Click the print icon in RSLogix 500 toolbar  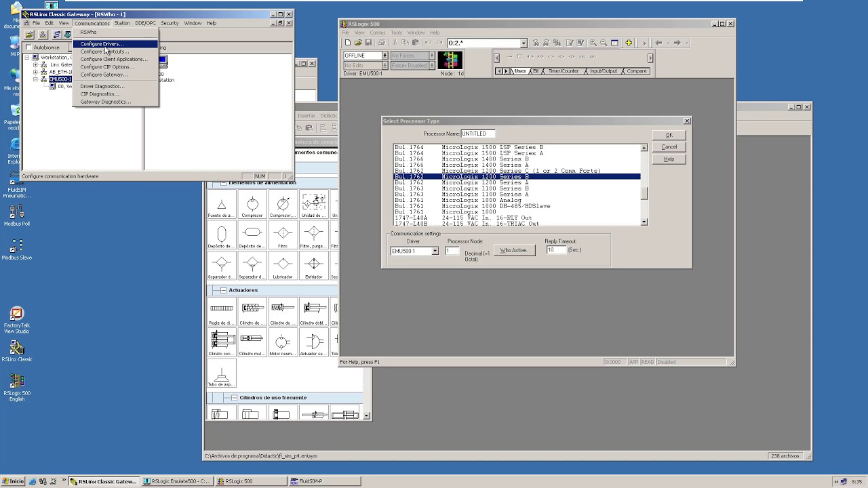pos(381,43)
